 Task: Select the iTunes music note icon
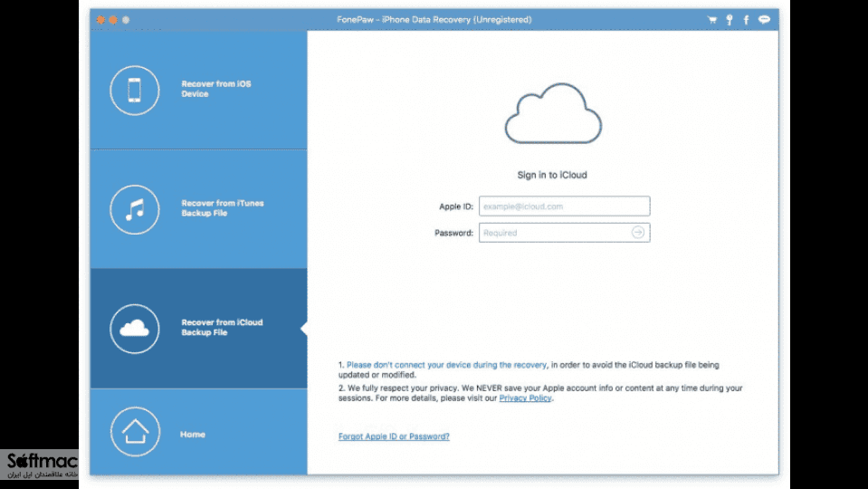135,209
